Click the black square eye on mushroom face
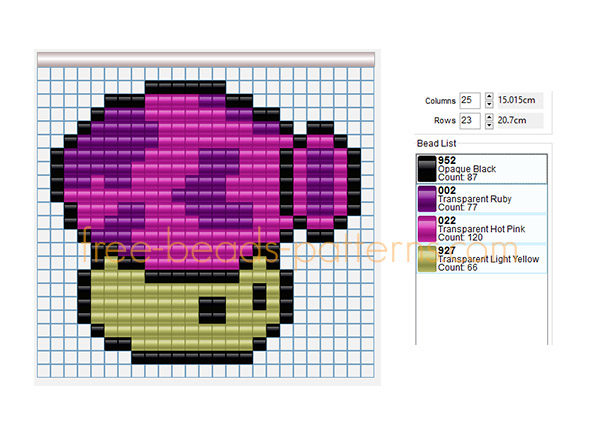This screenshot has width=600, height=440. [x=212, y=311]
